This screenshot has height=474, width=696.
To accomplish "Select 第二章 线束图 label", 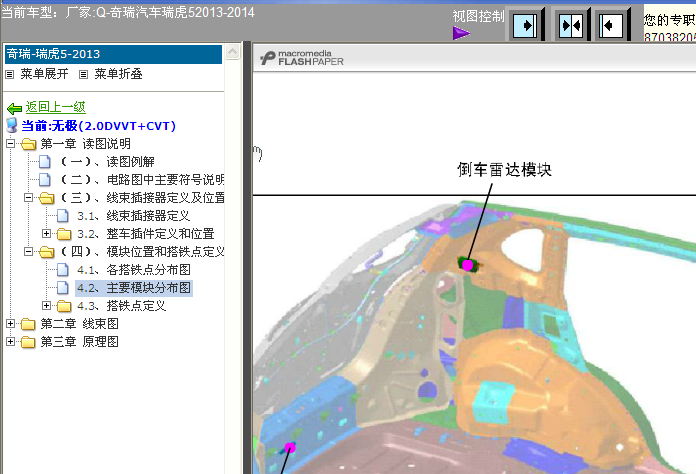I will [x=79, y=324].
